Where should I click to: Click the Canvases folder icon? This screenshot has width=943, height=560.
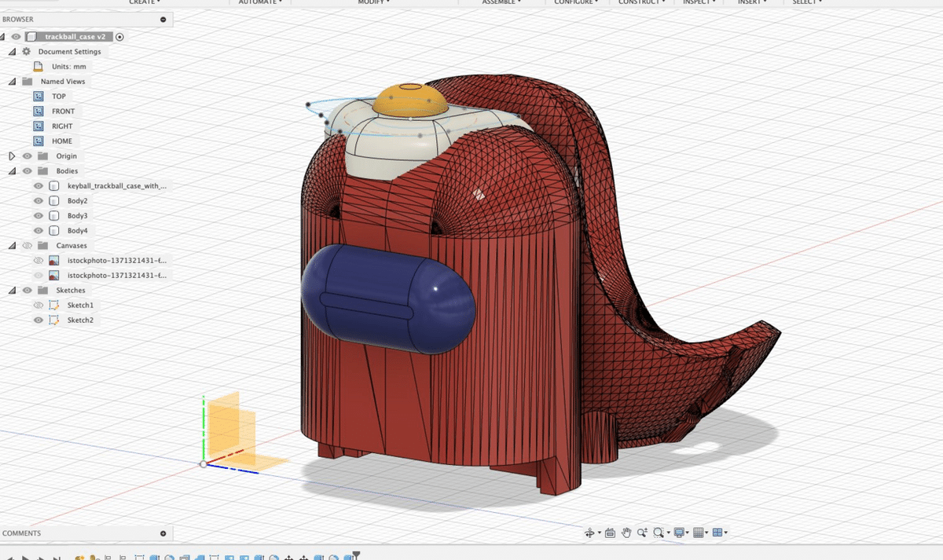point(42,246)
